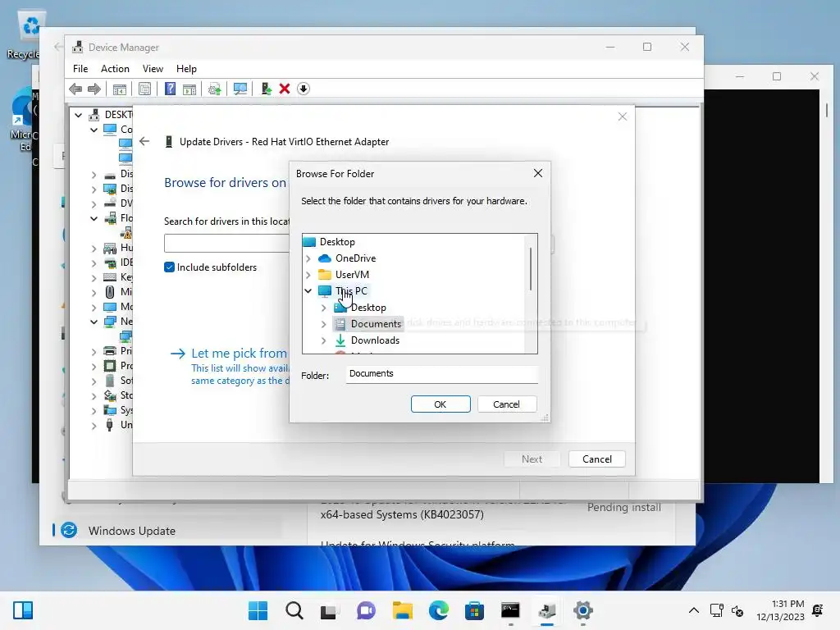Viewport: 840px width, 630px height.
Task: Click the Folder name text field
Action: point(441,373)
